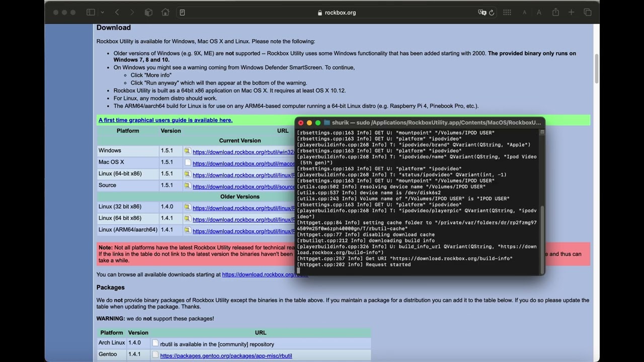Select the 'Linux (ARM64/aarch64)' platform cell

pyautogui.click(x=128, y=230)
